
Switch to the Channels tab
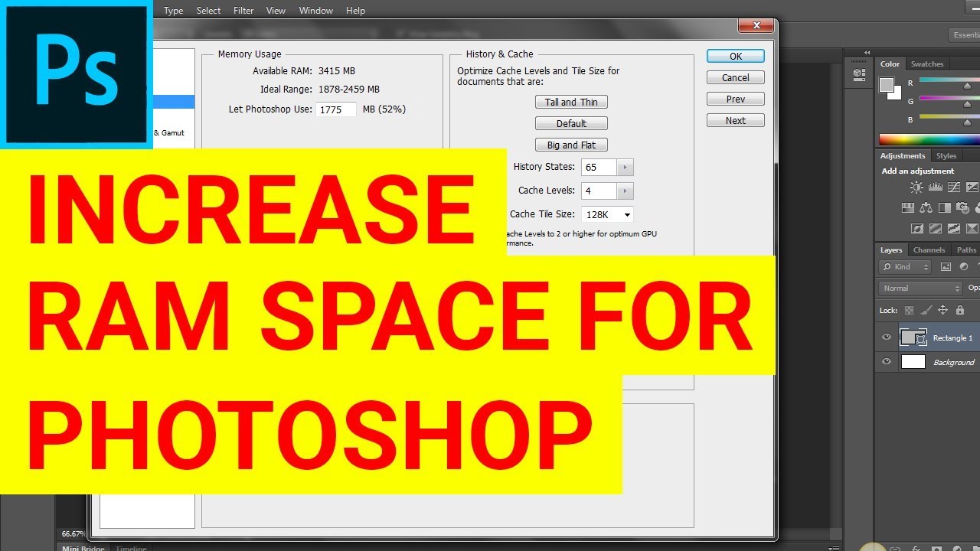(x=929, y=250)
